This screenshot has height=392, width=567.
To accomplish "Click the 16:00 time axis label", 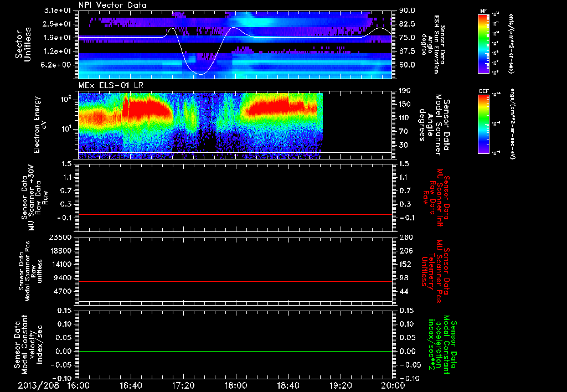I will pyautogui.click(x=78, y=385).
